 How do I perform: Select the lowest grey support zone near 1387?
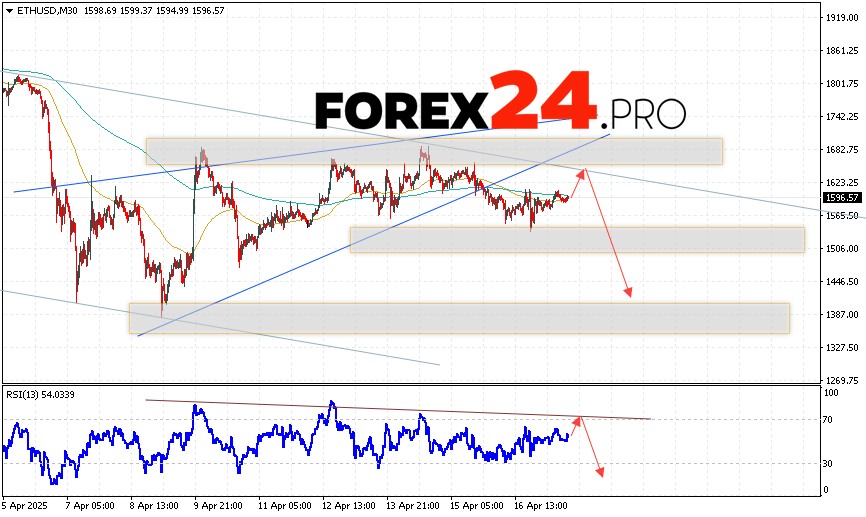point(459,318)
